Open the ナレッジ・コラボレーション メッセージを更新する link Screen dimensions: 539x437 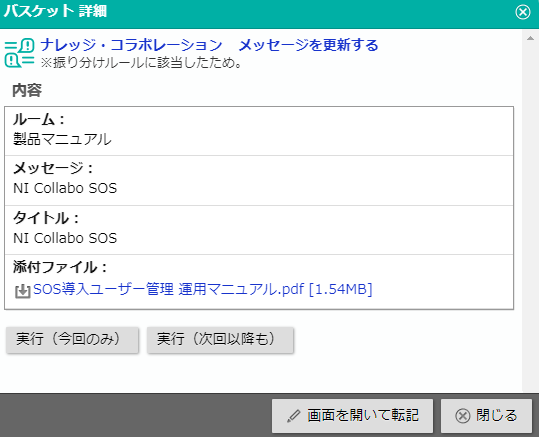(209, 45)
